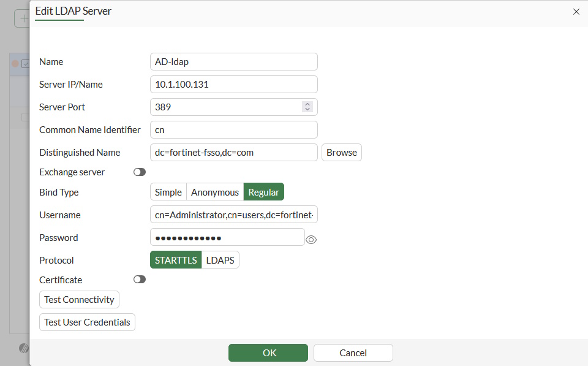Select STARTTLS protocol

point(176,260)
